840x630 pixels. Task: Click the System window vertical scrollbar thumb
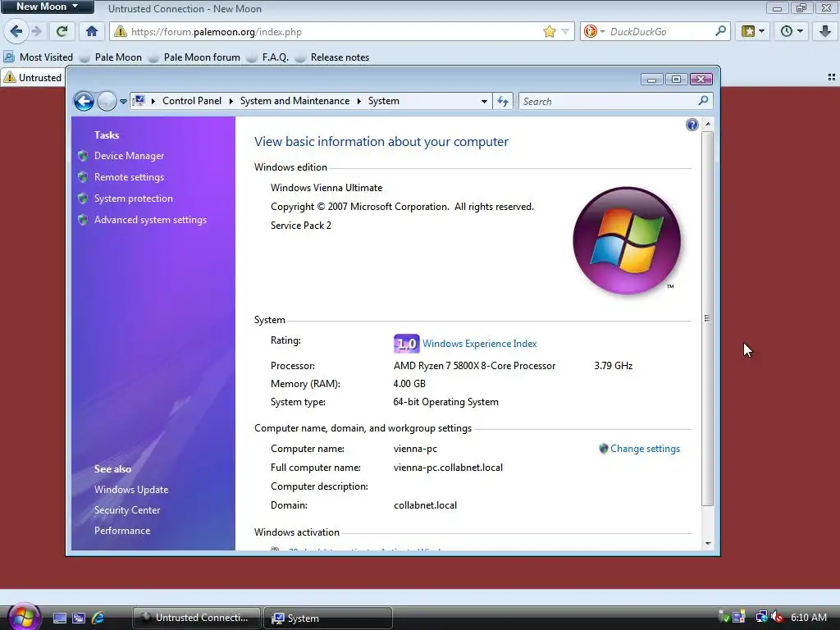pos(707,317)
